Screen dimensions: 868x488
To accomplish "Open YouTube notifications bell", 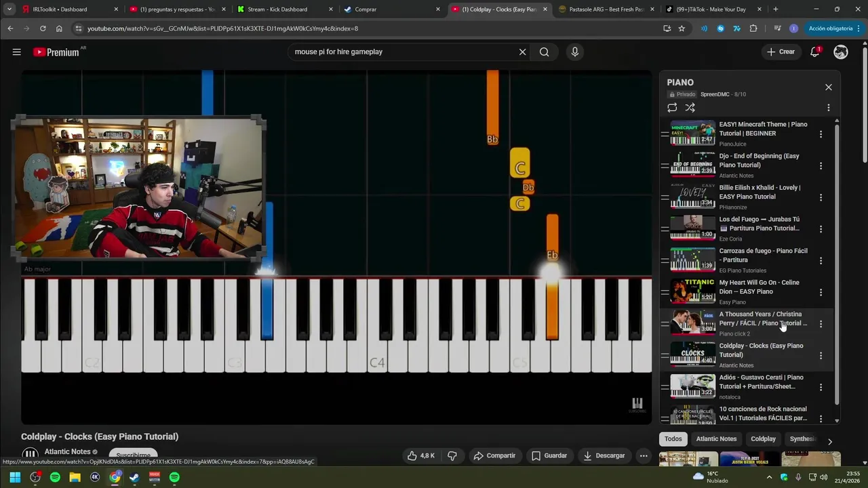I will [x=815, y=52].
